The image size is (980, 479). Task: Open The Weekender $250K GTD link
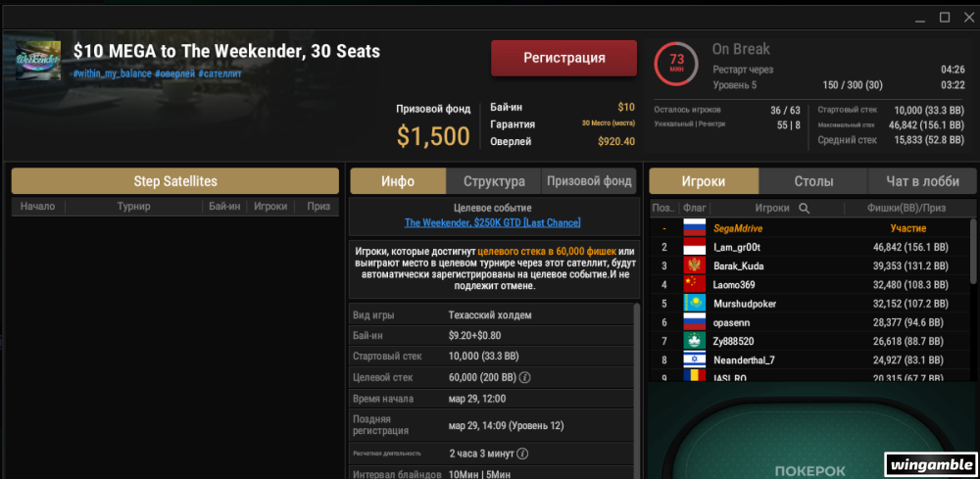click(x=493, y=222)
